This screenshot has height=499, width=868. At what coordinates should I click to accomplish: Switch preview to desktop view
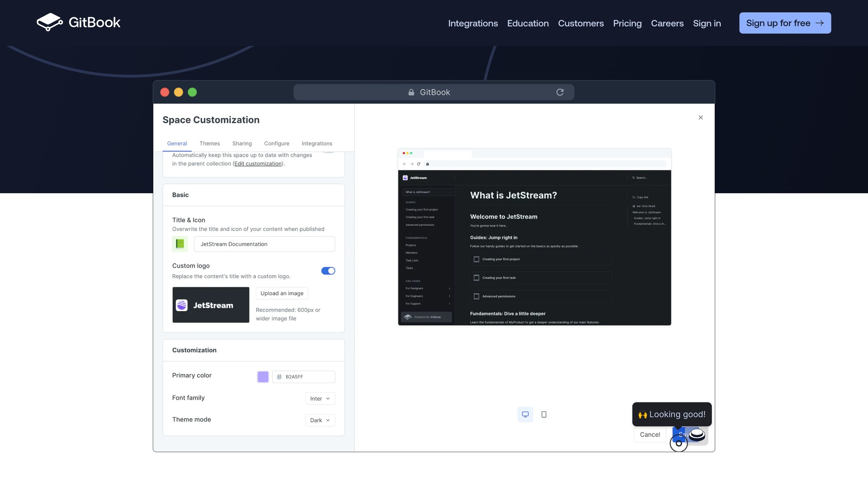[525, 414]
